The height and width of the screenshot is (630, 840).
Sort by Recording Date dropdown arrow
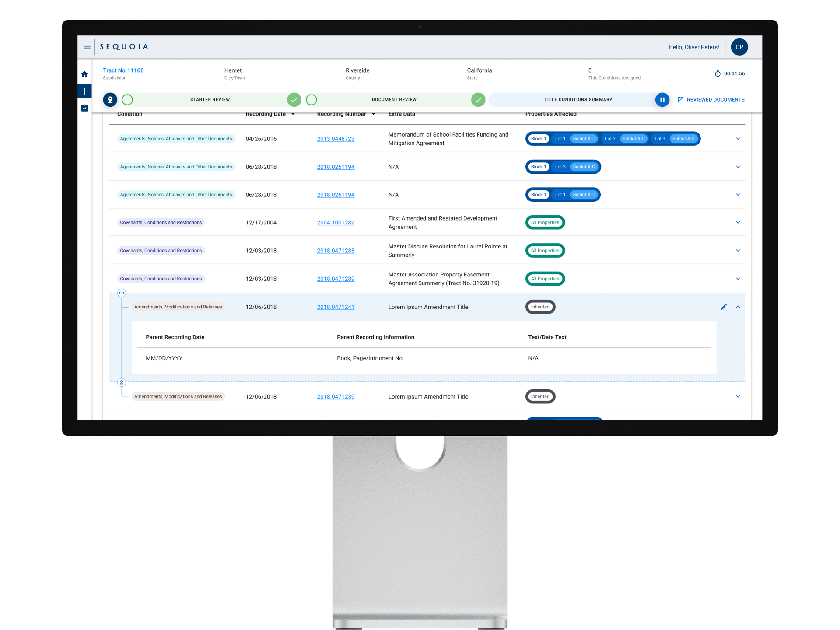click(293, 114)
